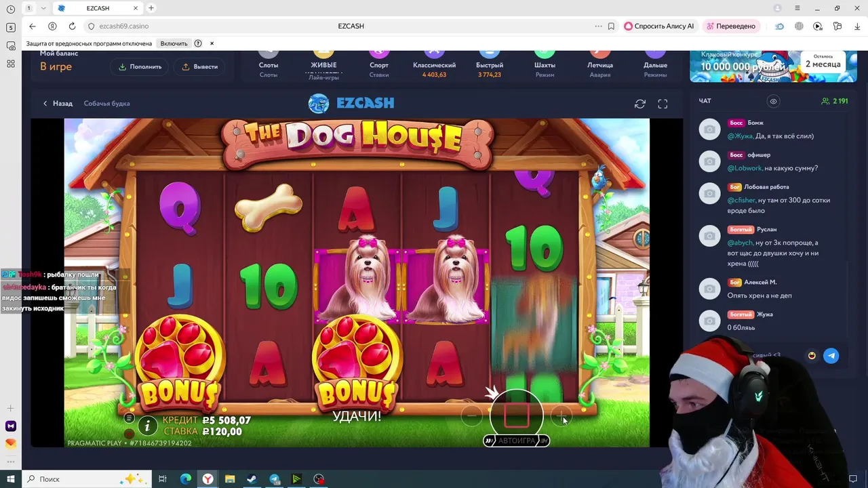Open the mail icon in sidebar
The height and width of the screenshot is (488, 868).
[x=11, y=443]
